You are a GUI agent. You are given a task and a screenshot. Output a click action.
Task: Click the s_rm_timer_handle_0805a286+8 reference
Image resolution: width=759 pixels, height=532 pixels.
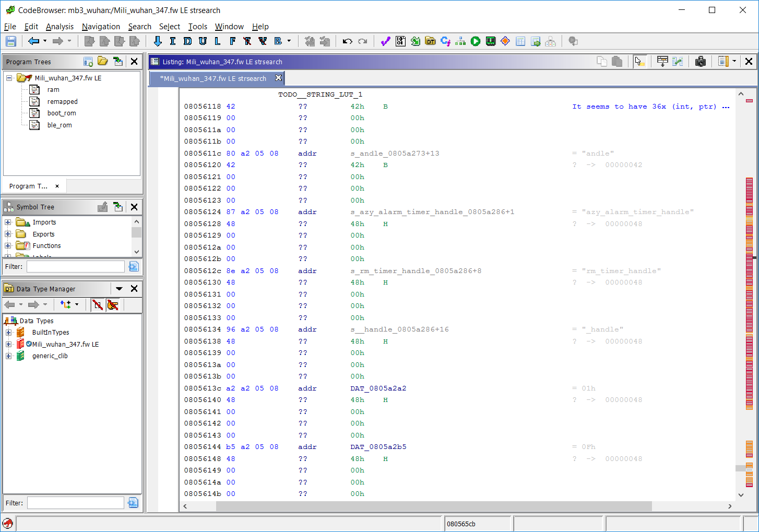(x=416, y=271)
